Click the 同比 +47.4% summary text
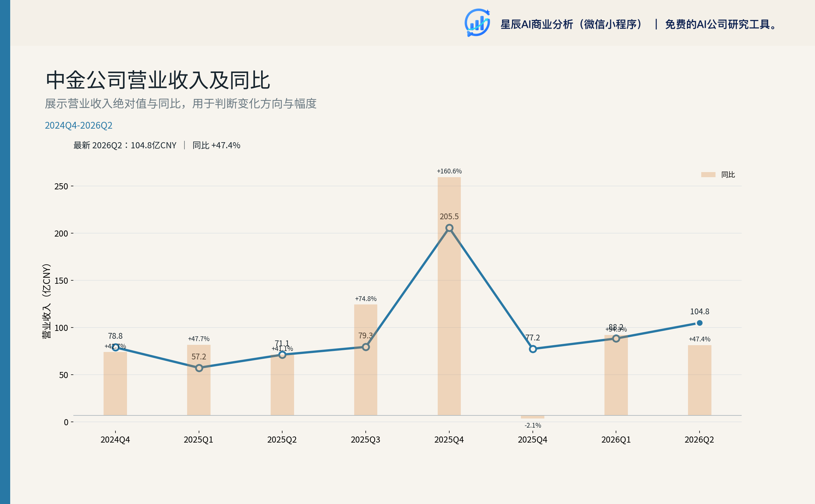 tap(216, 145)
